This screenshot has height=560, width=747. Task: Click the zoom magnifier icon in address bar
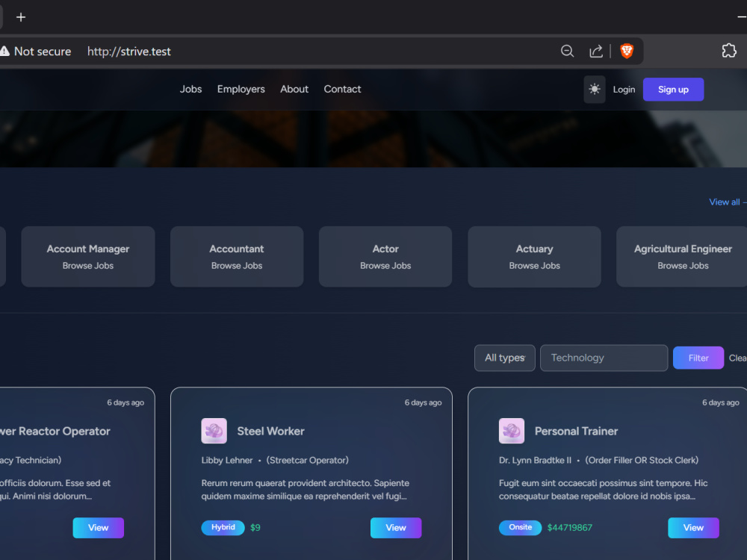tap(567, 51)
